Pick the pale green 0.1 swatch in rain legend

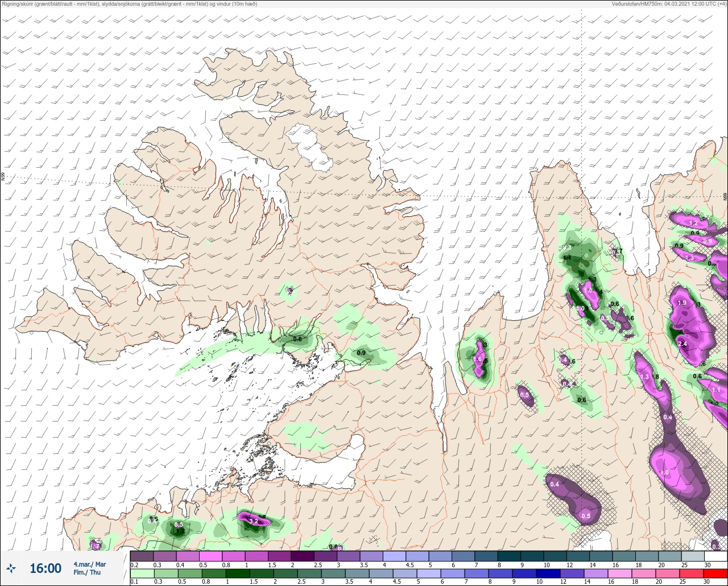pyautogui.click(x=142, y=574)
